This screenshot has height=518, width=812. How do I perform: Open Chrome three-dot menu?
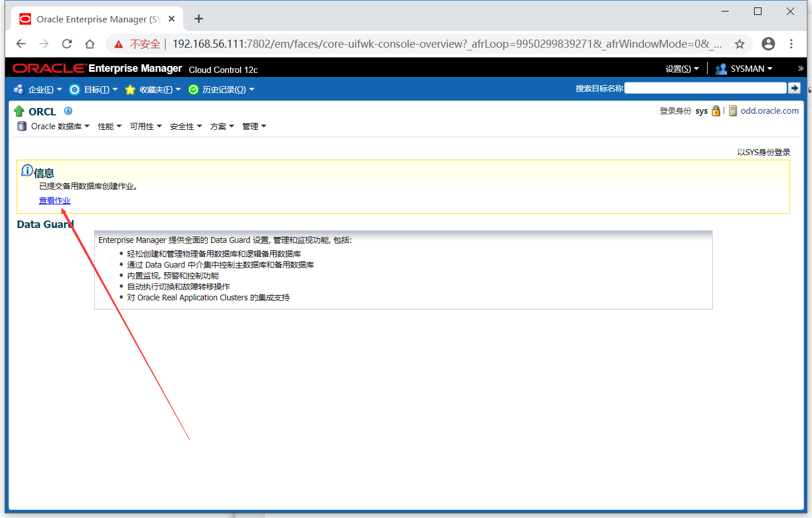[791, 44]
